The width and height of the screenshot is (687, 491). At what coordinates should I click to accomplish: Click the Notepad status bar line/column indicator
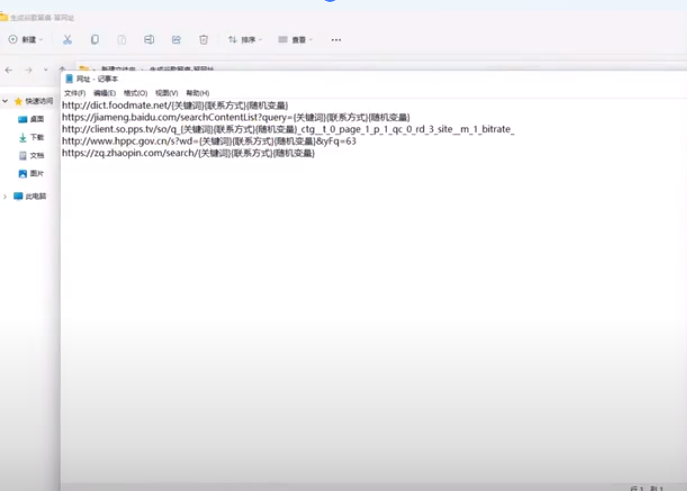click(x=647, y=488)
